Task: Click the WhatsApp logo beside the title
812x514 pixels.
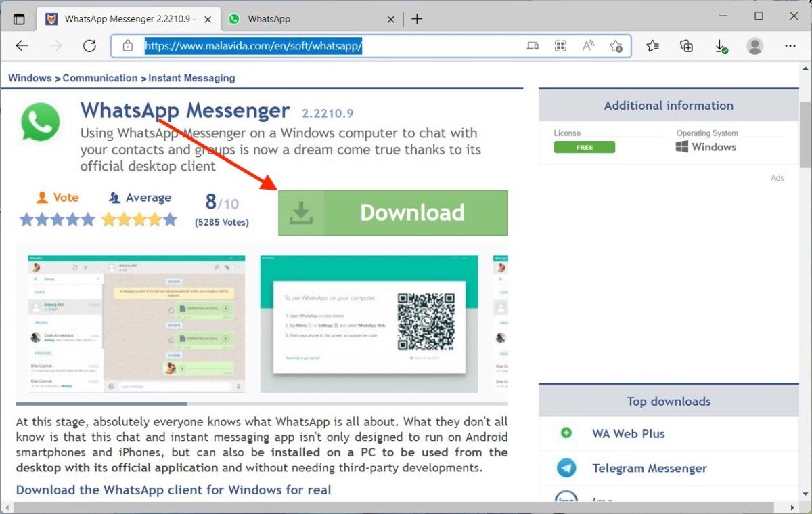Action: [41, 122]
